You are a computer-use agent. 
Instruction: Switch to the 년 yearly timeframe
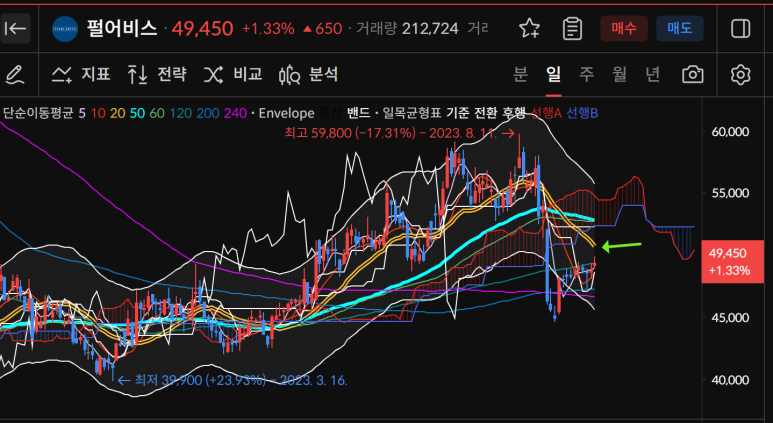(652, 74)
